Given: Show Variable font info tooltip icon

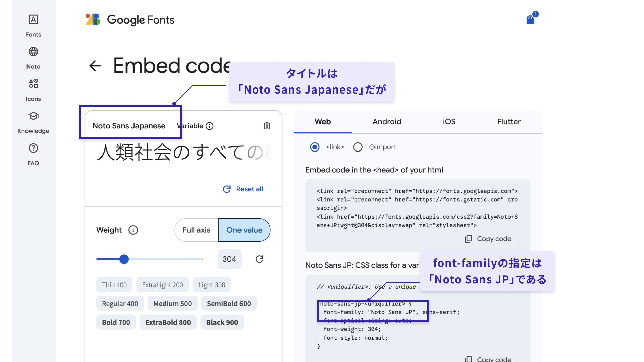Looking at the screenshot, I should point(209,126).
